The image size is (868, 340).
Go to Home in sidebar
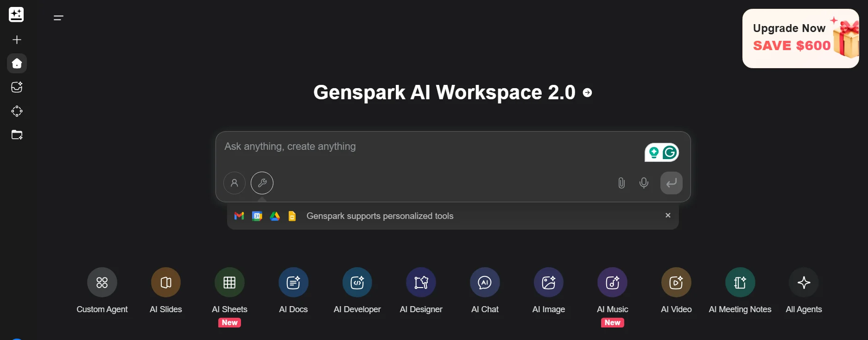17,64
